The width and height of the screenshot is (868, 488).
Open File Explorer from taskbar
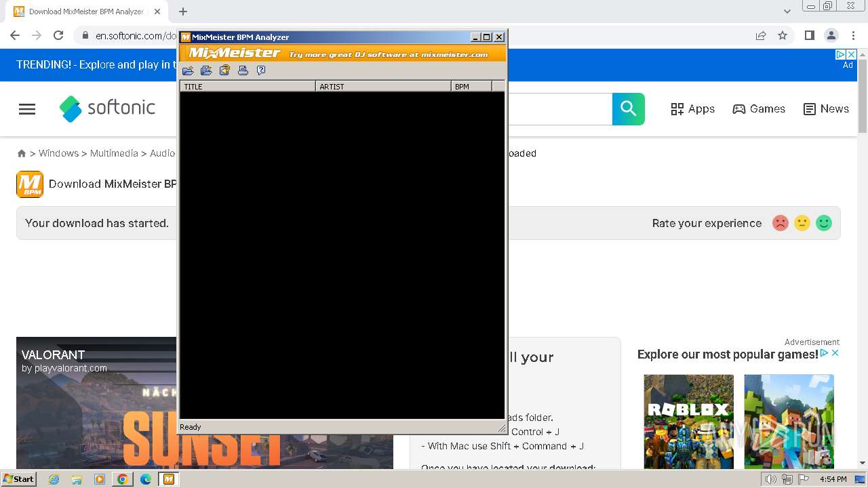tap(77, 479)
